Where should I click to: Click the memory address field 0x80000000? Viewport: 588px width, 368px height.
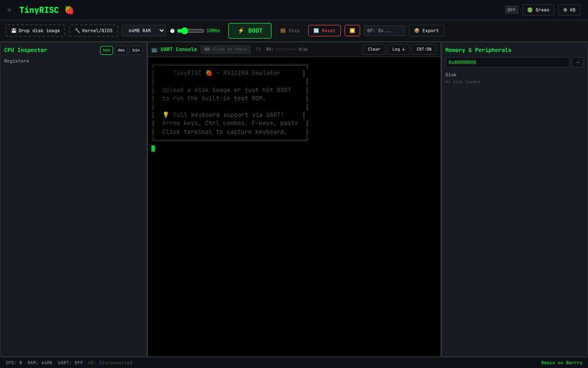(507, 62)
